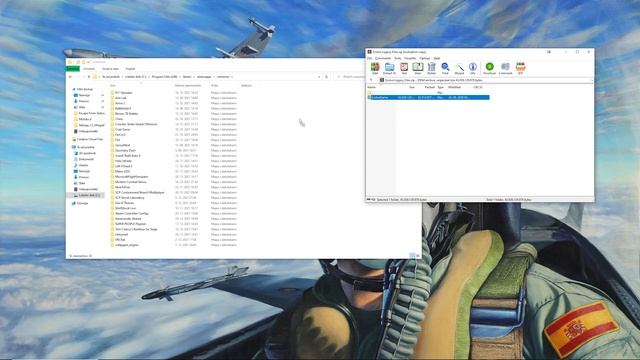Click the Explorer up-folder arrow

click(89, 77)
